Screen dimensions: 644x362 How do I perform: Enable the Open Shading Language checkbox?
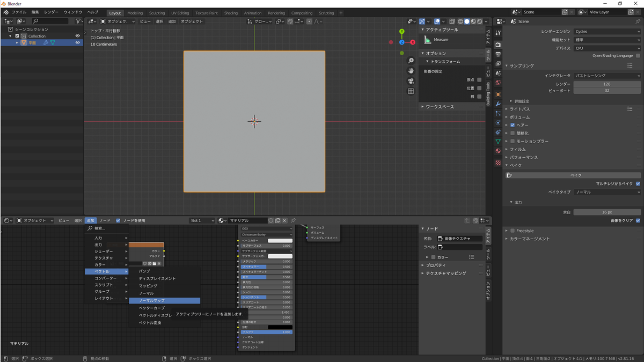click(638, 56)
